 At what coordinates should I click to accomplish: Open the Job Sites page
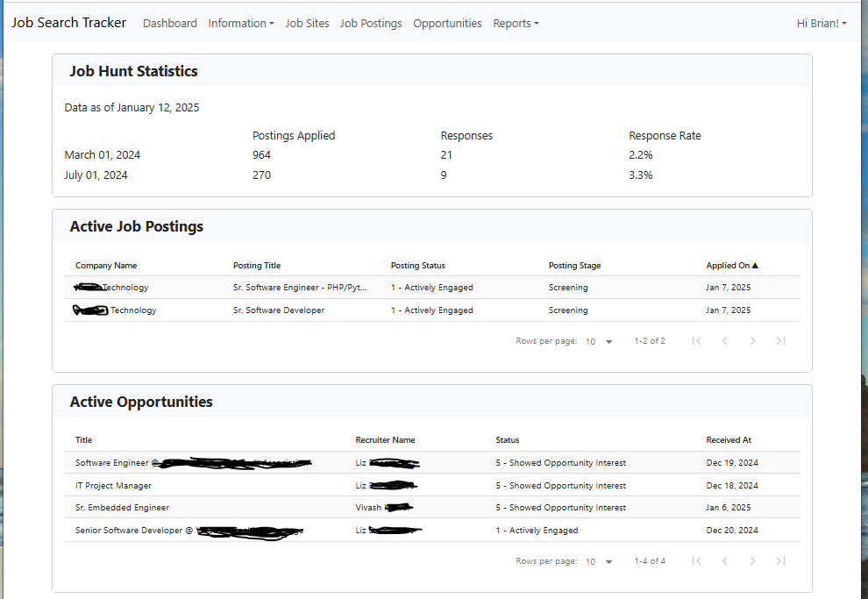pos(307,24)
